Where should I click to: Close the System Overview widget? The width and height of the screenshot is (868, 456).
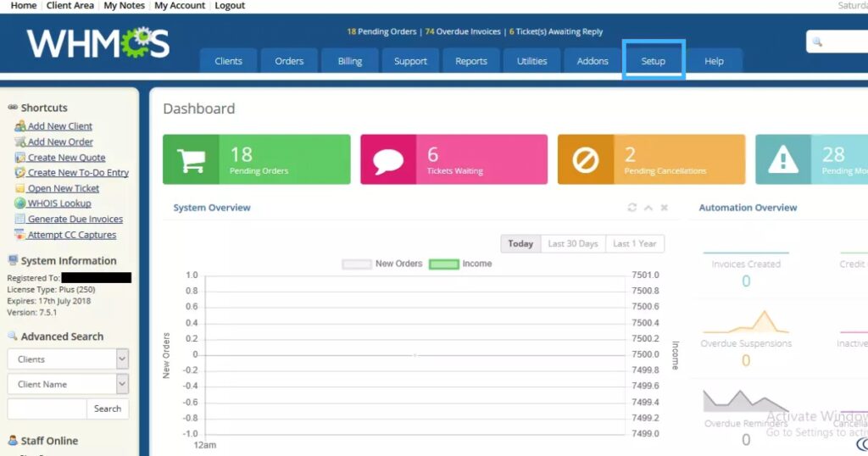point(665,208)
